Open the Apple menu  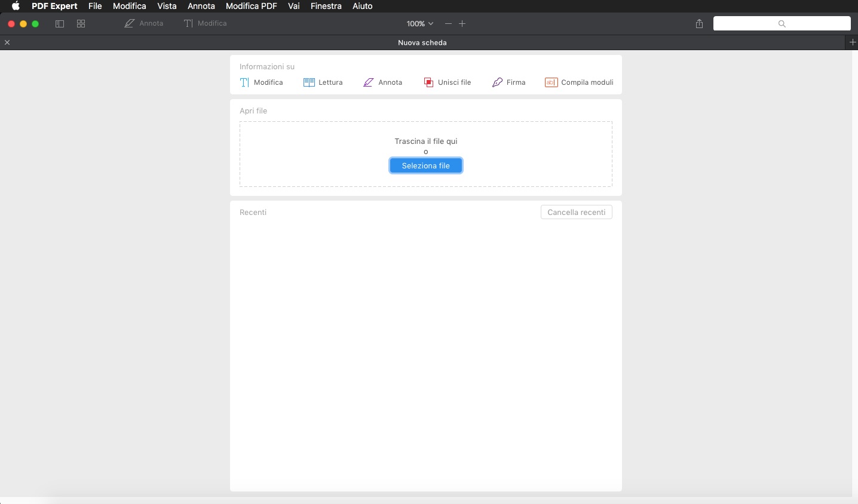tap(16, 6)
